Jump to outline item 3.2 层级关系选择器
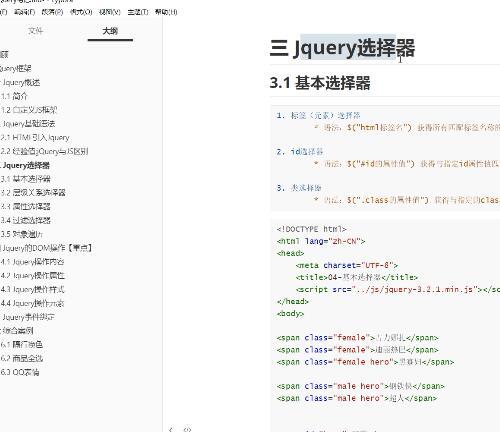This screenshot has width=500, height=432. click(33, 192)
